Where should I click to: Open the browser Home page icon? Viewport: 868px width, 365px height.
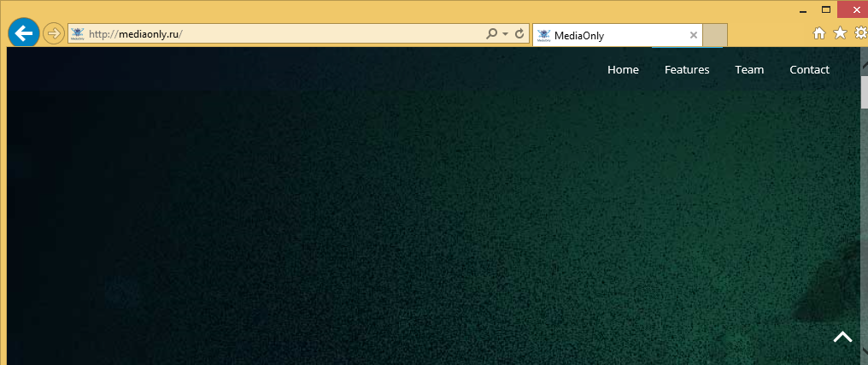pos(818,33)
